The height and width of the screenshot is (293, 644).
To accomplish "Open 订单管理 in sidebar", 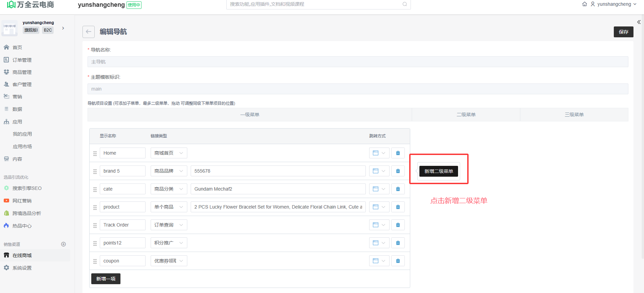I will click(x=22, y=60).
